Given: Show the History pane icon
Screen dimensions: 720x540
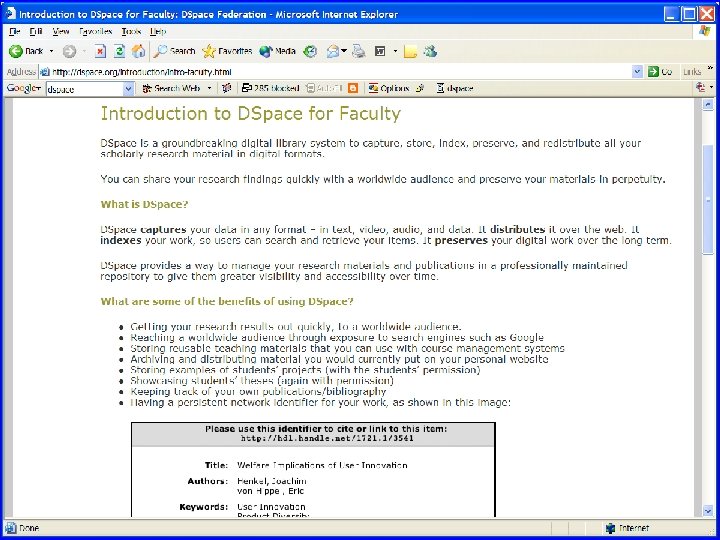Looking at the screenshot, I should pos(310,51).
